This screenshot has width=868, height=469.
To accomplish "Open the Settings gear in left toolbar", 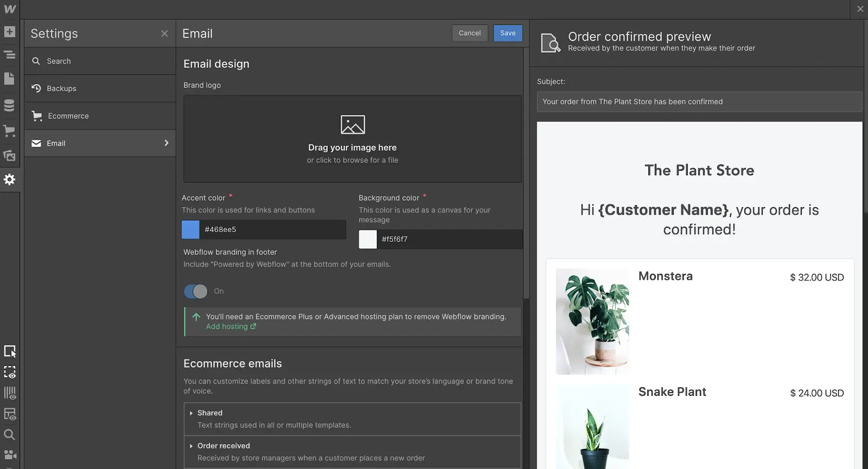I will click(x=9, y=179).
